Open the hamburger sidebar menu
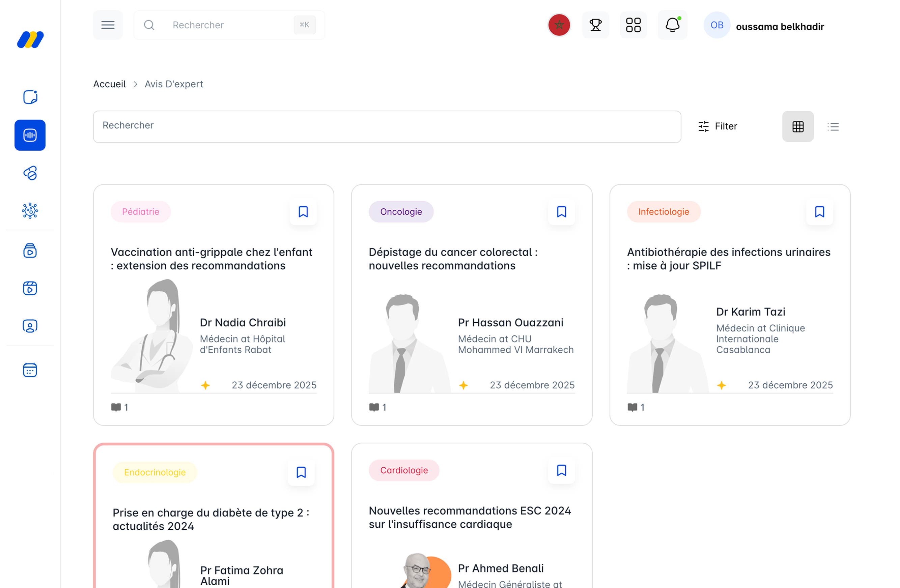The height and width of the screenshot is (588, 900). (108, 25)
